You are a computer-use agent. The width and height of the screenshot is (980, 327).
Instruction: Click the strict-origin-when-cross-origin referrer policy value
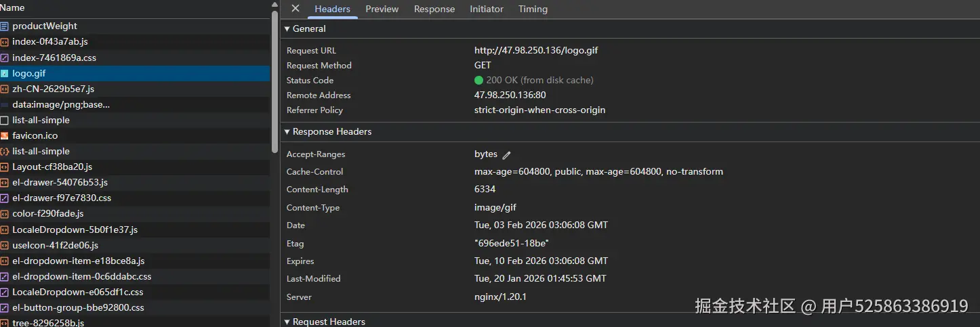[539, 110]
